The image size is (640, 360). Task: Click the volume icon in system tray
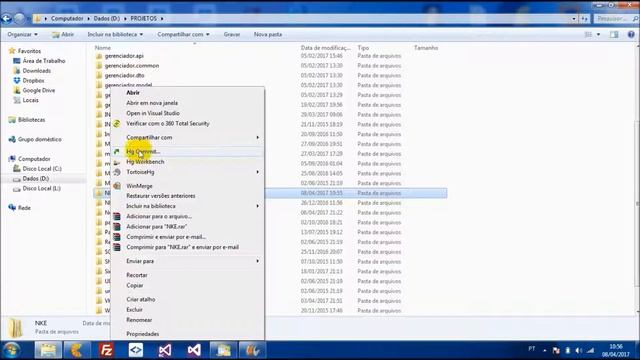tap(578, 350)
